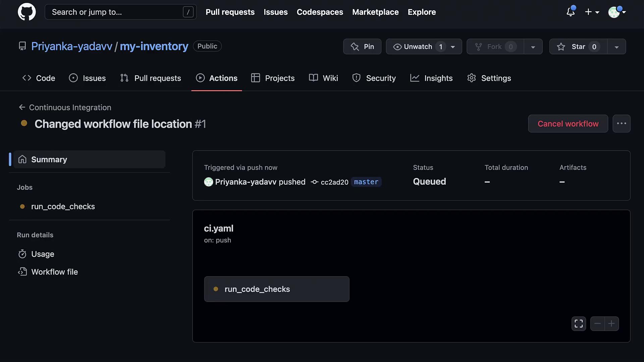Zoom out the workflow graph
644x362 pixels.
[597, 323]
